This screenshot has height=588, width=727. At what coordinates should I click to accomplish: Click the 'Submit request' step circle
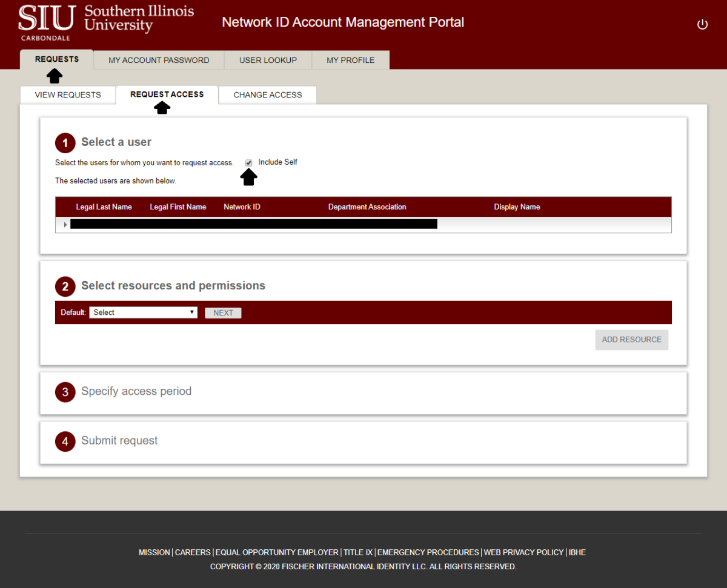point(65,441)
